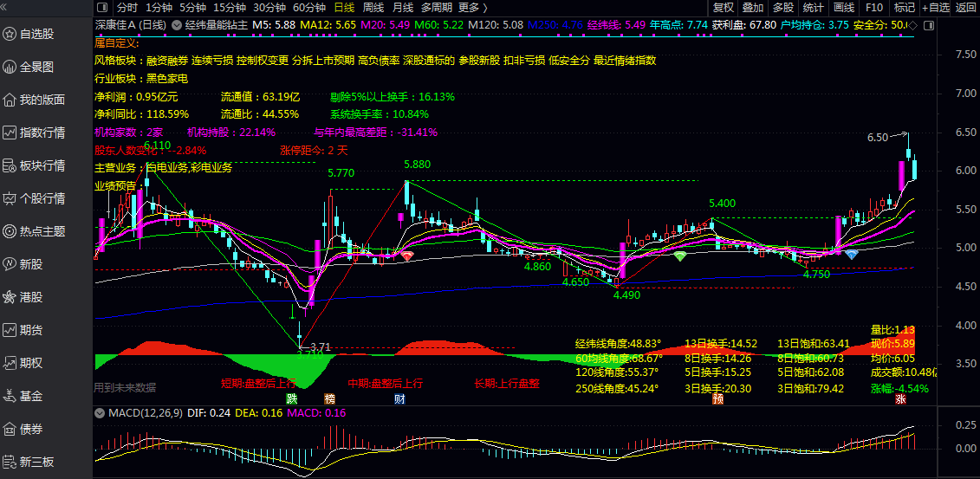Click the red diamond signal on chart

tap(407, 256)
